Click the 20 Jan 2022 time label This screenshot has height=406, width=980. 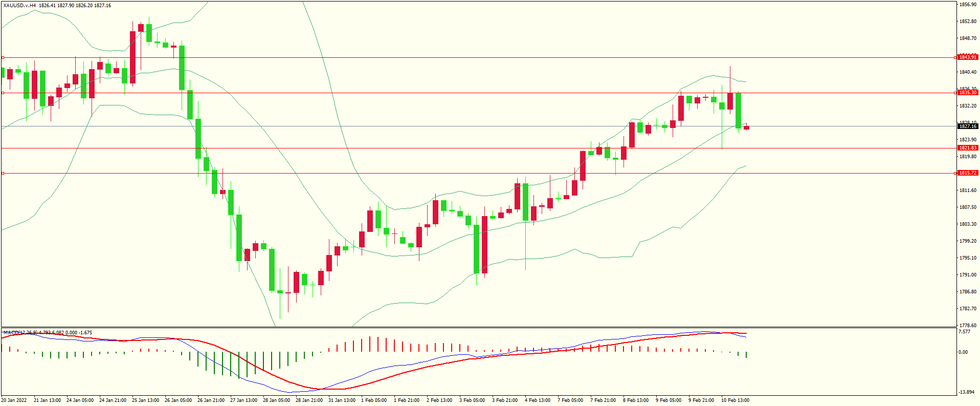tap(14, 400)
